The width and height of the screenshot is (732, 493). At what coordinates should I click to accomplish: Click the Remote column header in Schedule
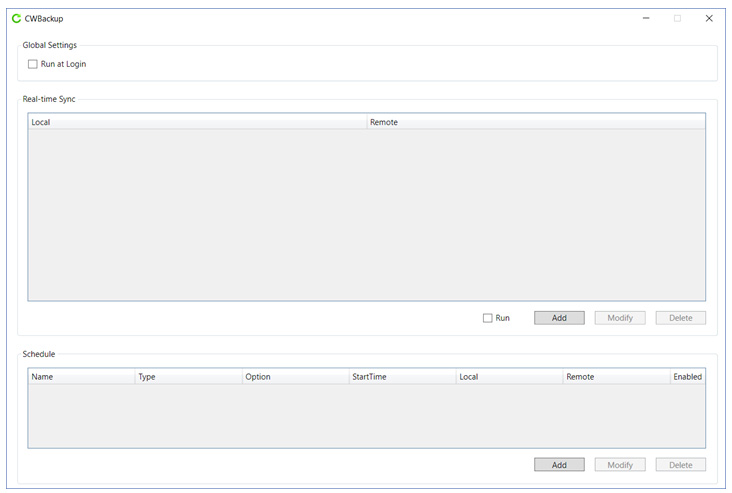[x=616, y=377]
